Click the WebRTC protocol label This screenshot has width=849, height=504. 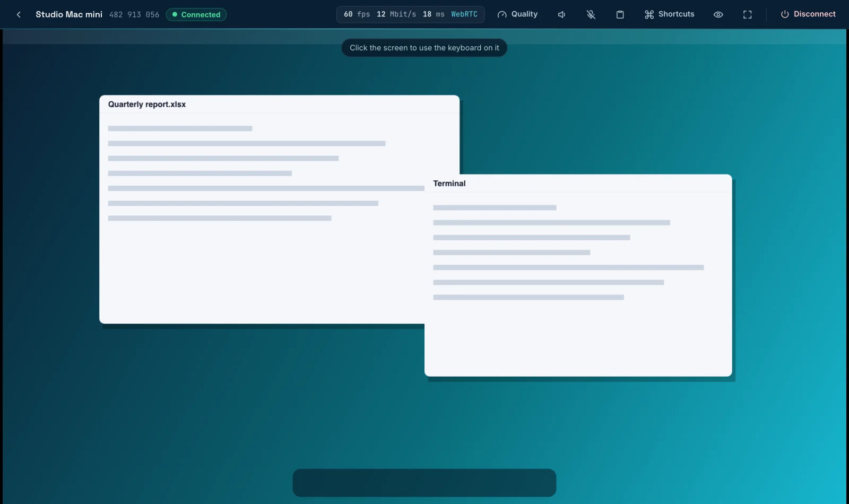464,14
